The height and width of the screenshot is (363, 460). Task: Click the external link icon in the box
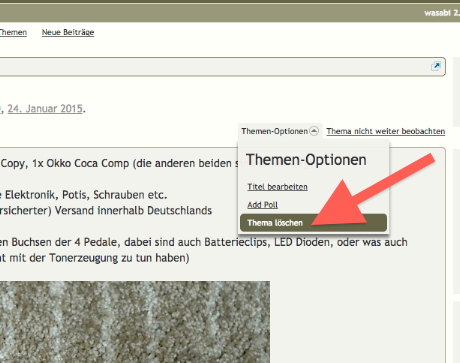[x=436, y=66]
